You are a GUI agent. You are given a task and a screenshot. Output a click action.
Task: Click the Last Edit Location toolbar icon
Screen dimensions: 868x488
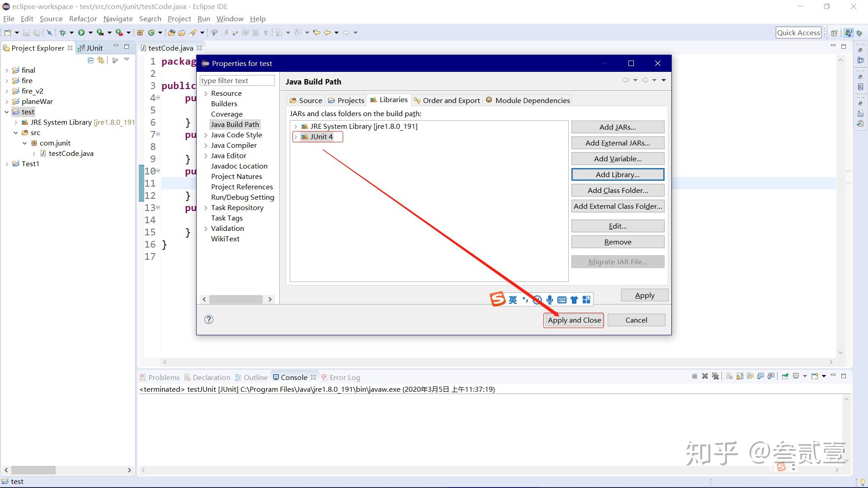point(316,33)
